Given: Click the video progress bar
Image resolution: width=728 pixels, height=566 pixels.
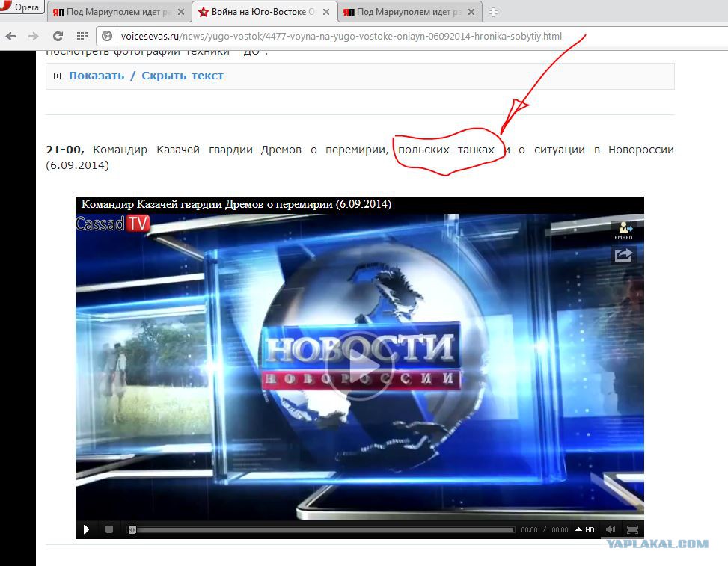Looking at the screenshot, I should tap(321, 529).
